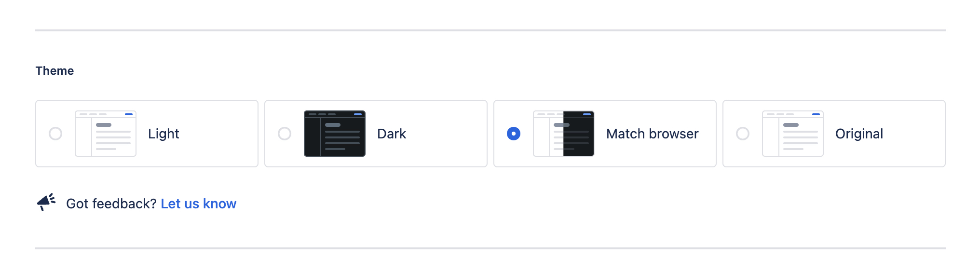
Task: Click the "Got feedback?" text
Action: (111, 204)
